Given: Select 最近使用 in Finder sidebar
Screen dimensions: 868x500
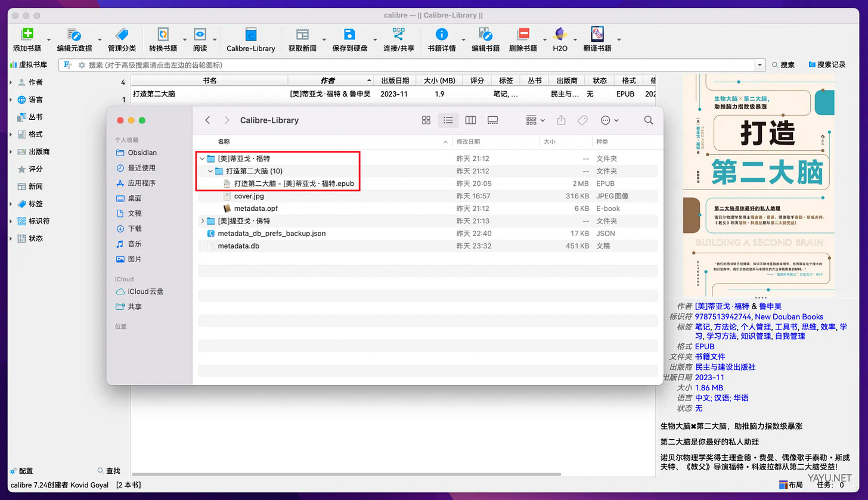Looking at the screenshot, I should pos(136,168).
